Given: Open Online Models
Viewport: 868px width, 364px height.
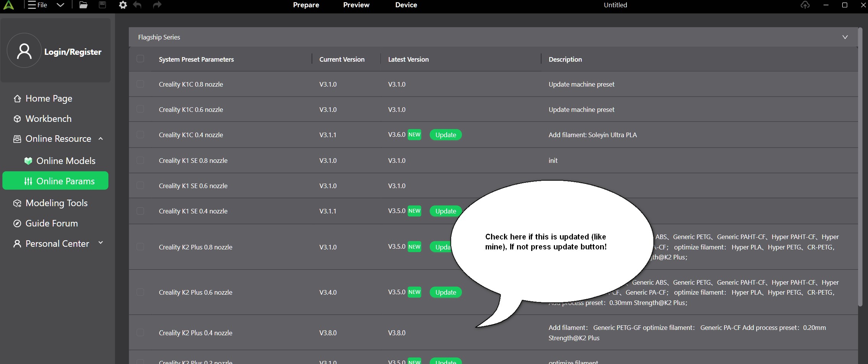Looking at the screenshot, I should [x=66, y=161].
